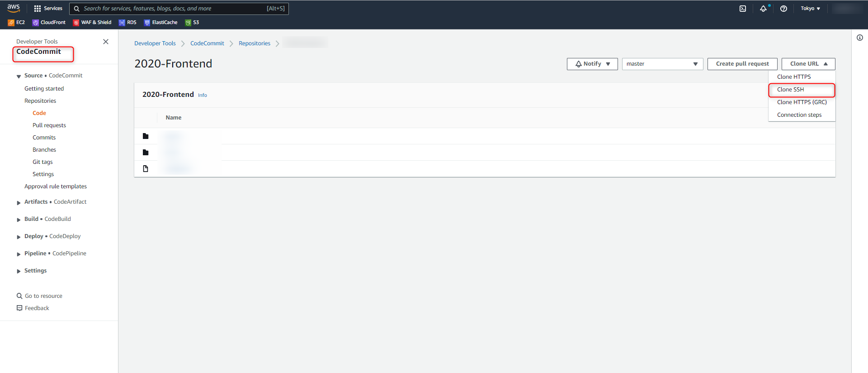Click the Feedback icon in sidebar
The image size is (868, 373).
point(19,308)
